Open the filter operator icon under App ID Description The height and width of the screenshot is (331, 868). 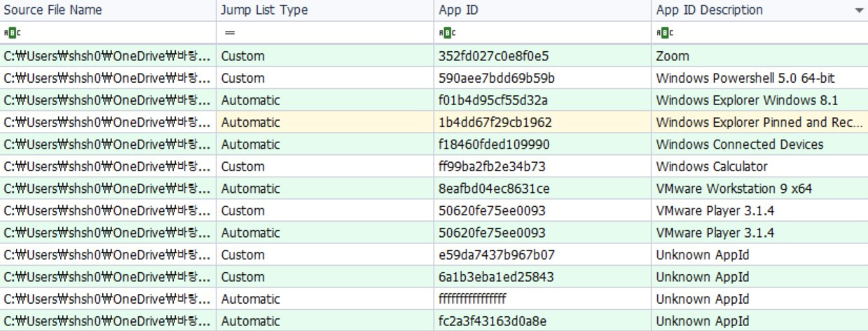[x=664, y=33]
